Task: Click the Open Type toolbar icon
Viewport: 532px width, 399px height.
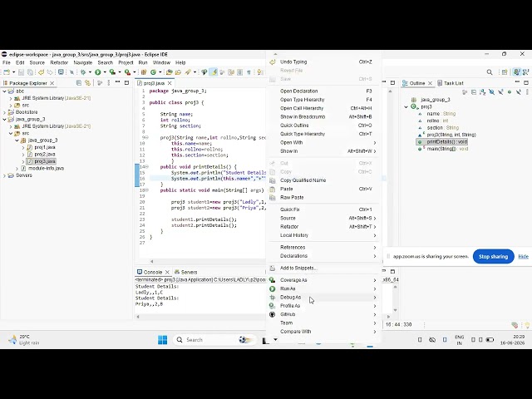Action: pyautogui.click(x=169, y=72)
